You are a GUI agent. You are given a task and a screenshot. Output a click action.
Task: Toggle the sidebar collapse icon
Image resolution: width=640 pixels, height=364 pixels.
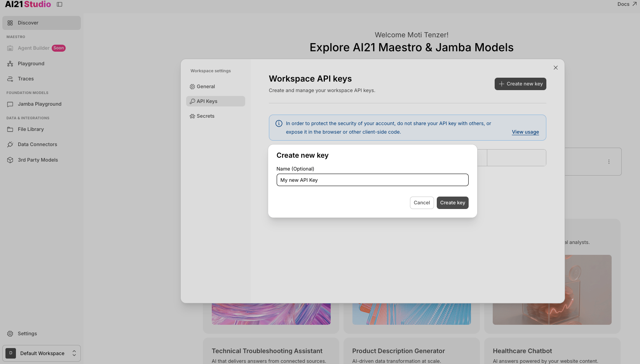click(59, 4)
